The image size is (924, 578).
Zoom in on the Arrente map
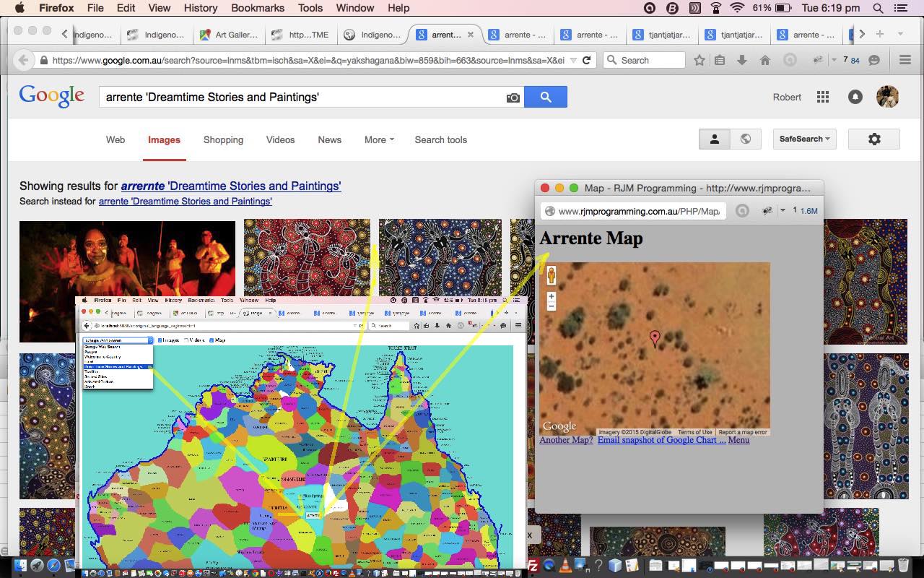[x=552, y=296]
